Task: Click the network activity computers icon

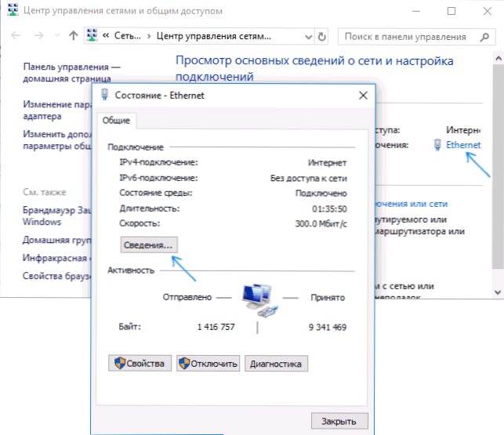Action: pyautogui.click(x=259, y=301)
